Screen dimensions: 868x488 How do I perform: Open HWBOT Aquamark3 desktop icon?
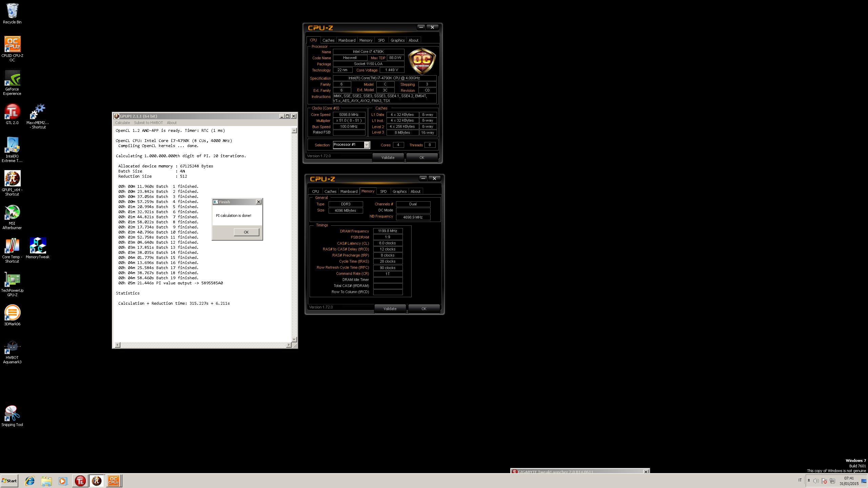pyautogui.click(x=12, y=351)
